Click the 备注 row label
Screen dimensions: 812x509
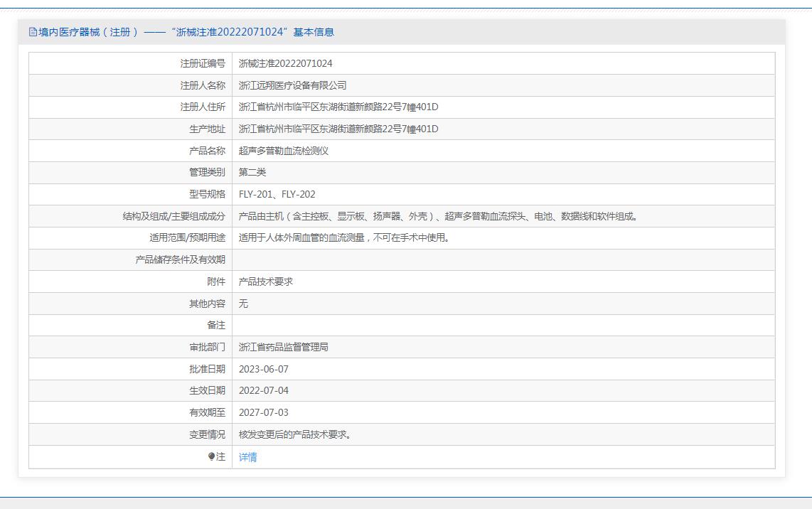point(216,325)
